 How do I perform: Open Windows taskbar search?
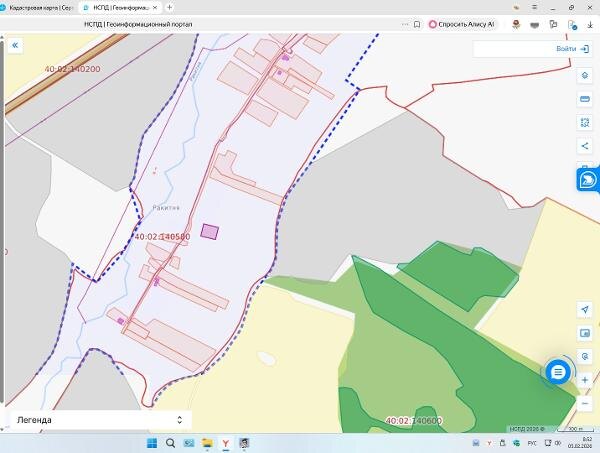tap(171, 443)
